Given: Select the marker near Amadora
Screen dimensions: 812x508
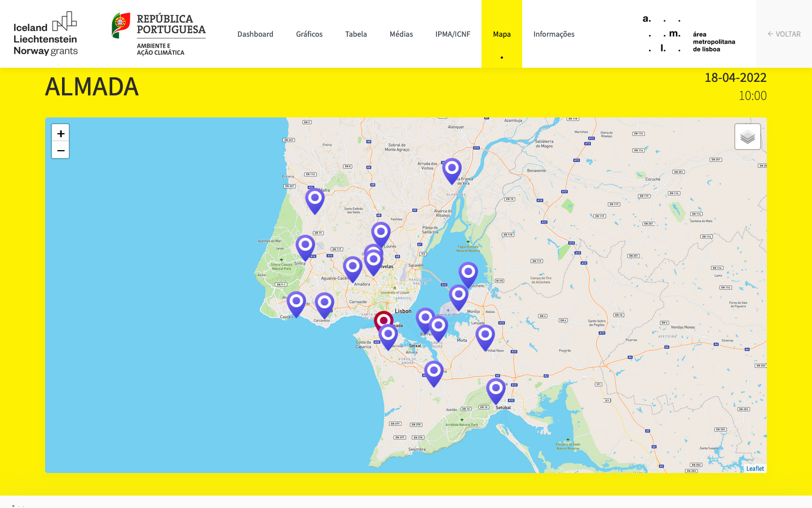Looking at the screenshot, I should tap(352, 269).
